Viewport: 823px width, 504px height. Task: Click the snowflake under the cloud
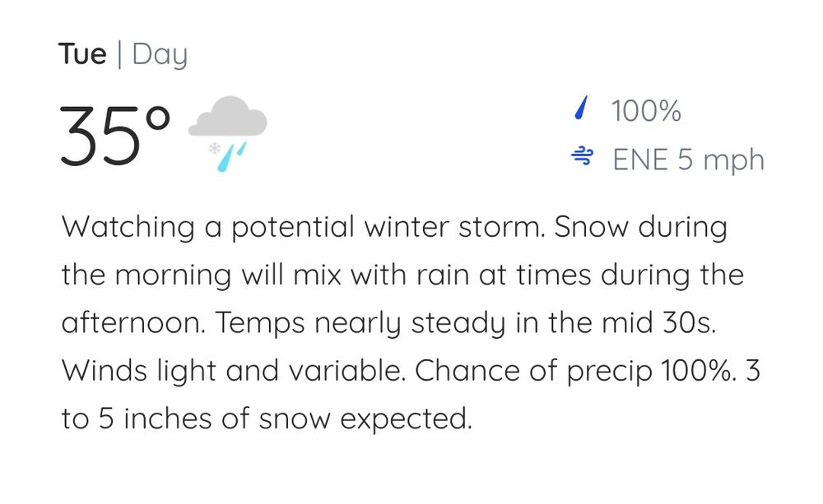[214, 150]
